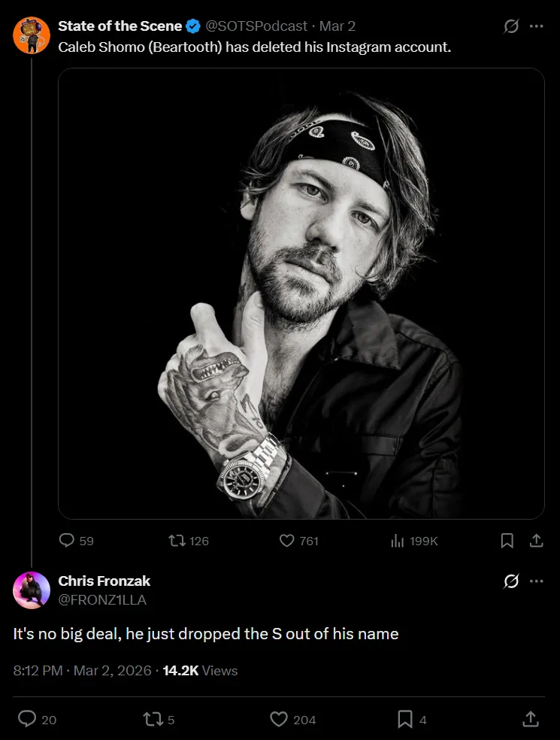Like Chris Fronzak's tweet
This screenshot has width=560, height=740.
[x=279, y=720]
